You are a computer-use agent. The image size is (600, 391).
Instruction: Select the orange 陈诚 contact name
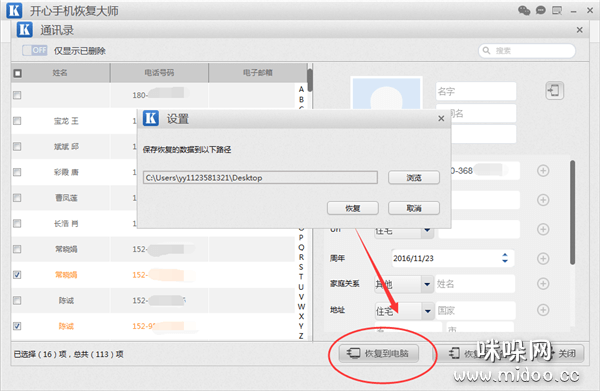(x=66, y=326)
